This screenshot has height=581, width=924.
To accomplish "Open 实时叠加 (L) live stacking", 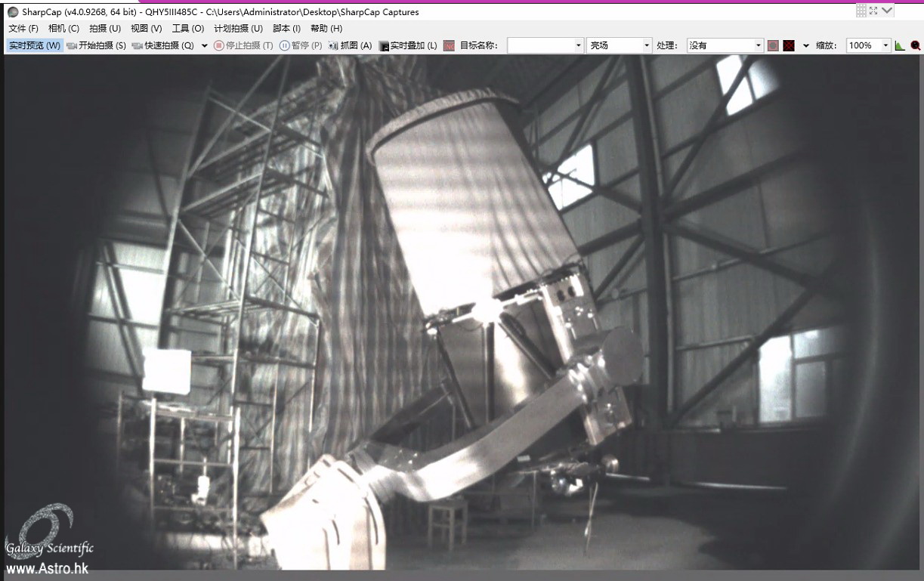I will click(408, 45).
